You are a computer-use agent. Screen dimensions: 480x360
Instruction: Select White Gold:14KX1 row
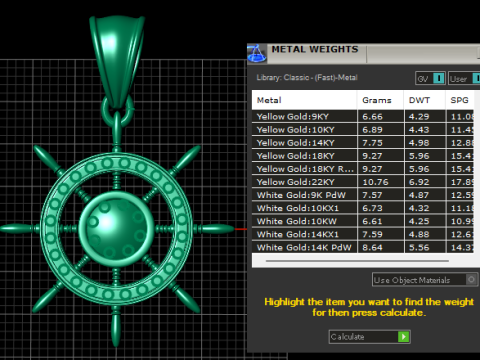coord(363,234)
